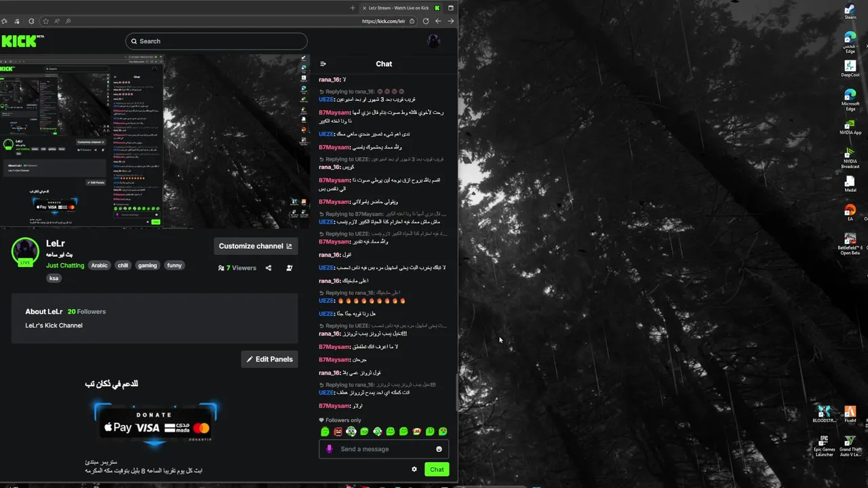Open Steam from the desktop

[x=850, y=12]
